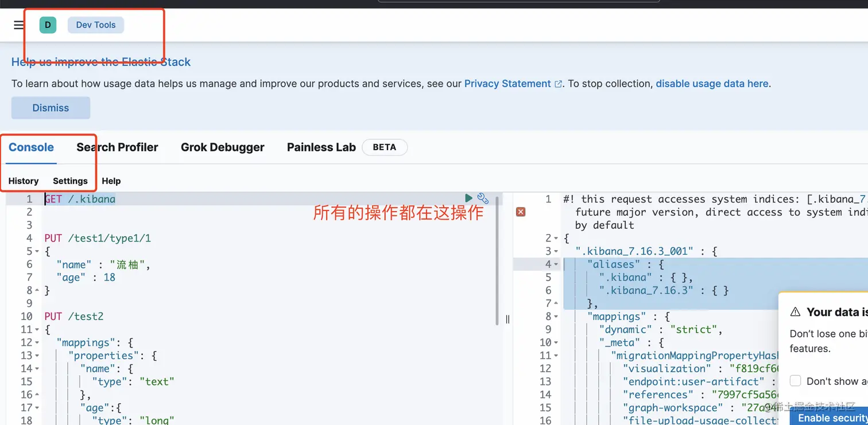The image size is (868, 425).
Task: Open the console Help menu
Action: pyautogui.click(x=111, y=181)
